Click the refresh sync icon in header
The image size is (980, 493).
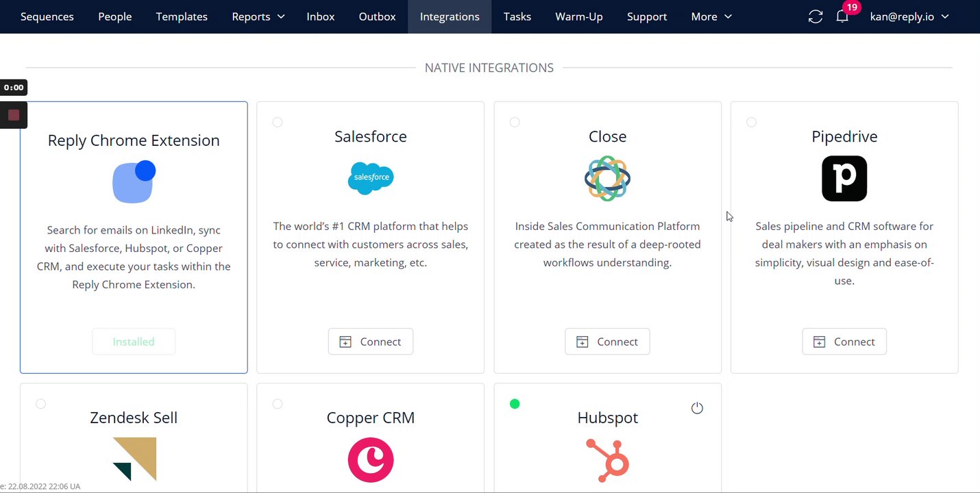pos(815,16)
